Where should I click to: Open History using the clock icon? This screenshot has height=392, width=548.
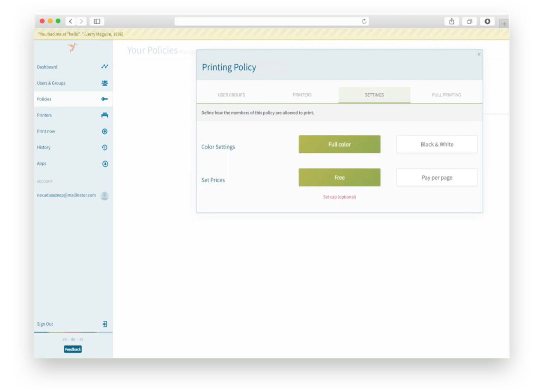pos(104,147)
